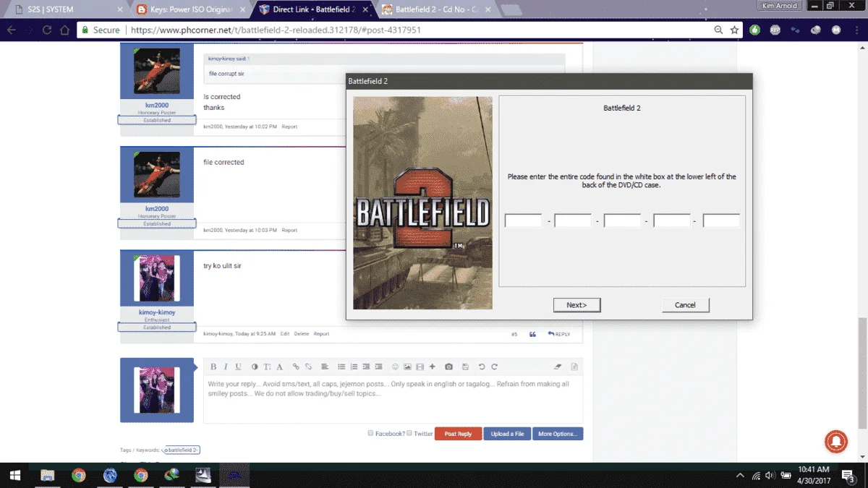Reload the page in Chrome
Viewport: 868px width, 488px height.
(x=47, y=30)
